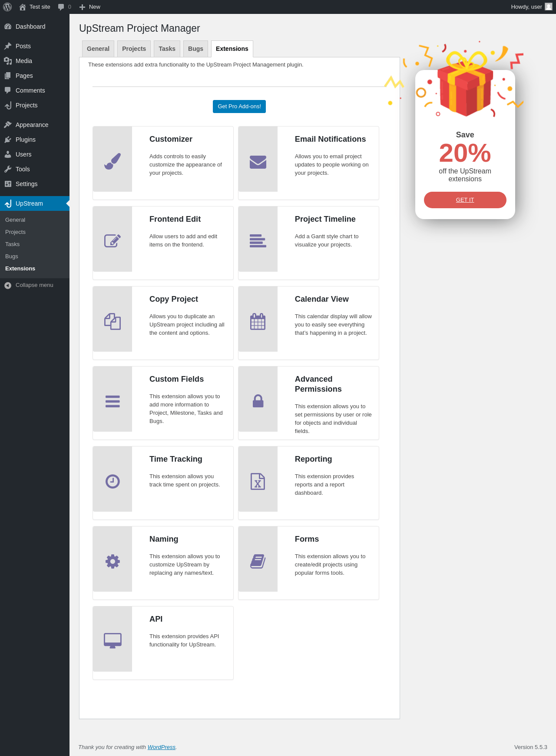This screenshot has height=756, width=556.
Task: Click the red GET IT button
Action: 465,200
